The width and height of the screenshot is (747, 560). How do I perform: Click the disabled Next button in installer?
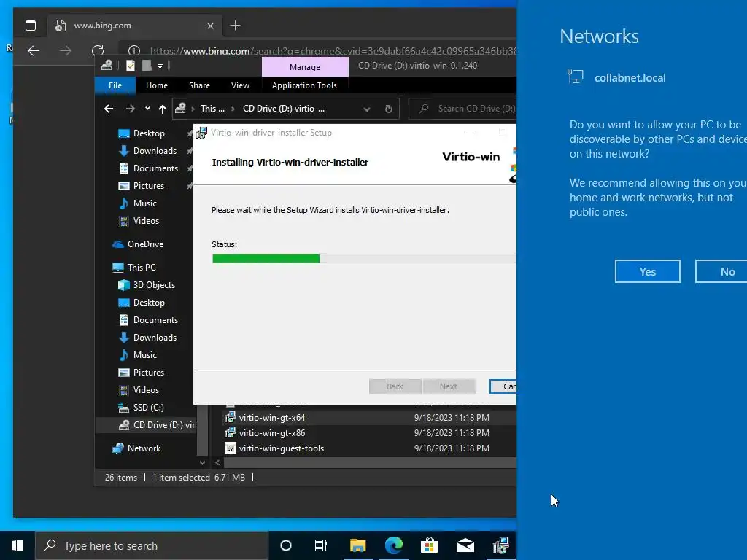coord(449,386)
